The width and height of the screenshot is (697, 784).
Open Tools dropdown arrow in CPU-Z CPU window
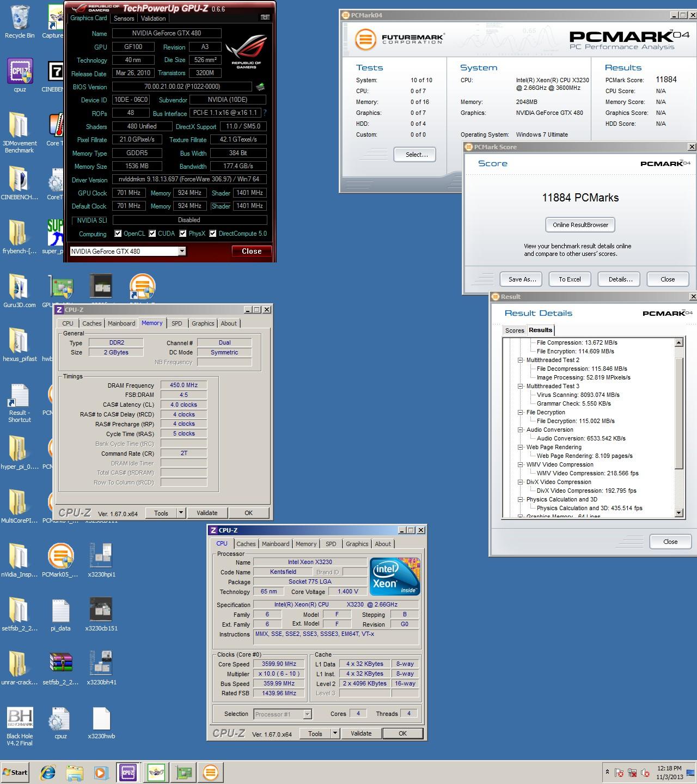pos(335,733)
